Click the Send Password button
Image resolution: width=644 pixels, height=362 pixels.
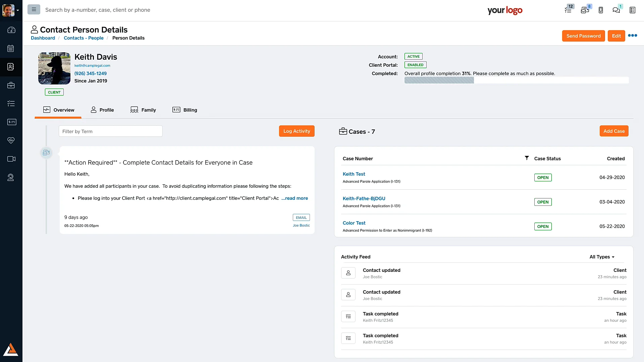point(583,36)
